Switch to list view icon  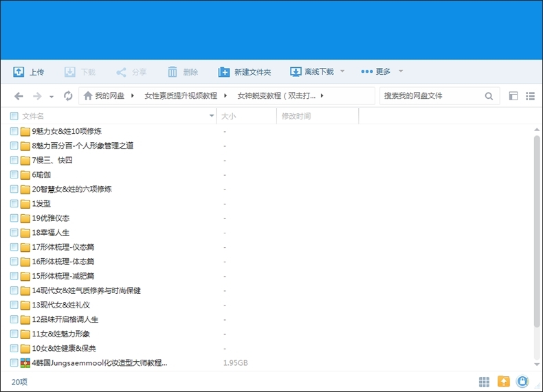coord(530,96)
